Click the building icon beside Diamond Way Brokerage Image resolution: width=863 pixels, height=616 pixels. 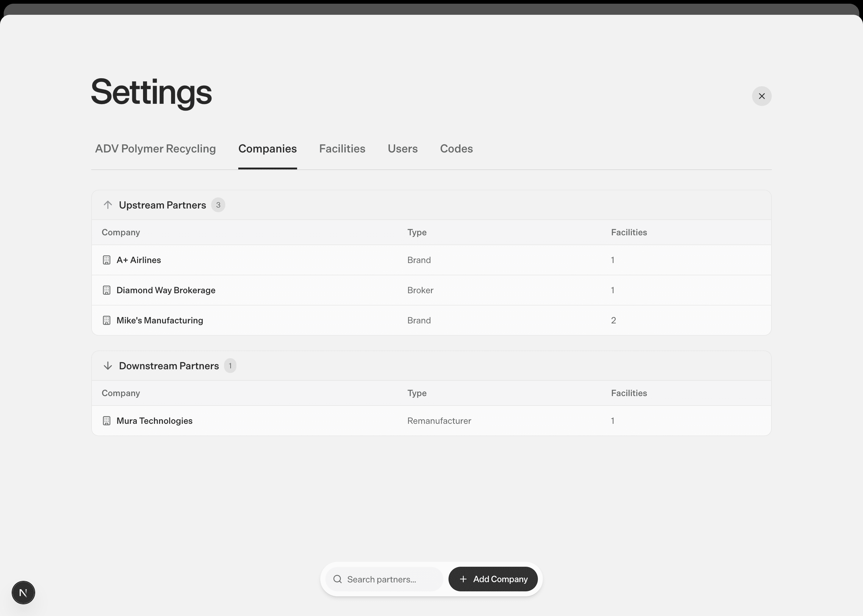pyautogui.click(x=107, y=290)
